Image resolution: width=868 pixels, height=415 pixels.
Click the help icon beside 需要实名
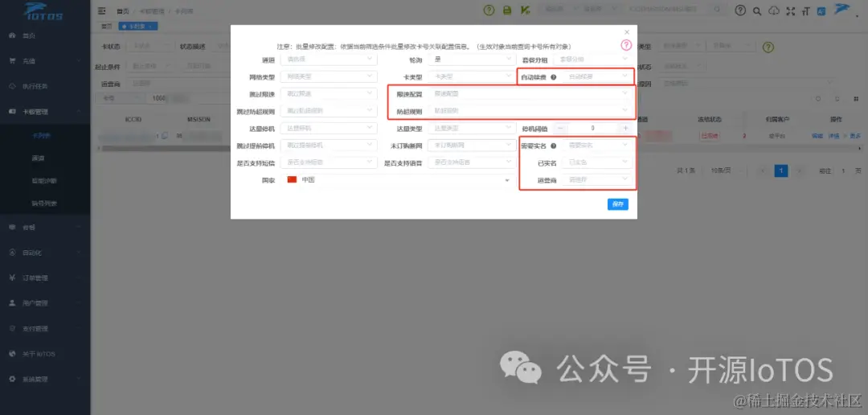point(553,146)
